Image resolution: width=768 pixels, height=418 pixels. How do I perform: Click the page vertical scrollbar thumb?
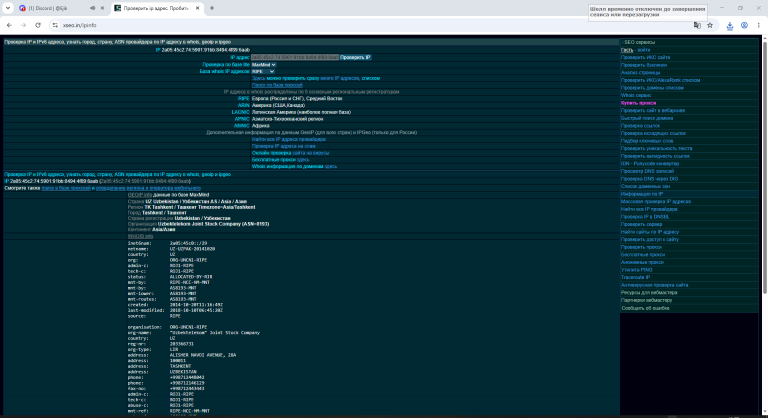point(765,168)
